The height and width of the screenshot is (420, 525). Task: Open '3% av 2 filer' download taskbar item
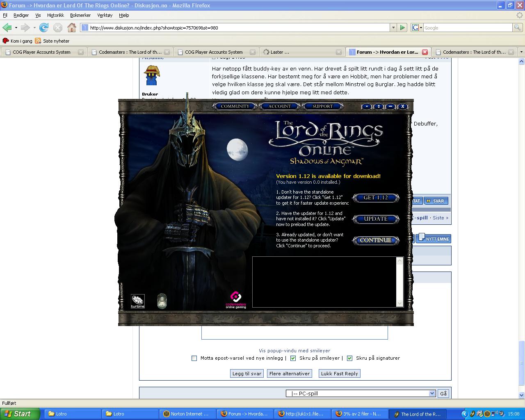click(359, 414)
